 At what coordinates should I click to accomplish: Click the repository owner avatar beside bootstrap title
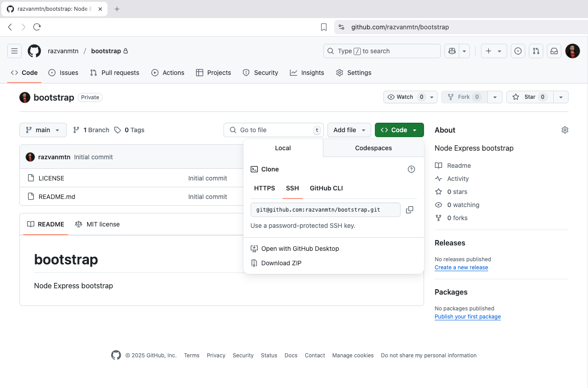25,97
